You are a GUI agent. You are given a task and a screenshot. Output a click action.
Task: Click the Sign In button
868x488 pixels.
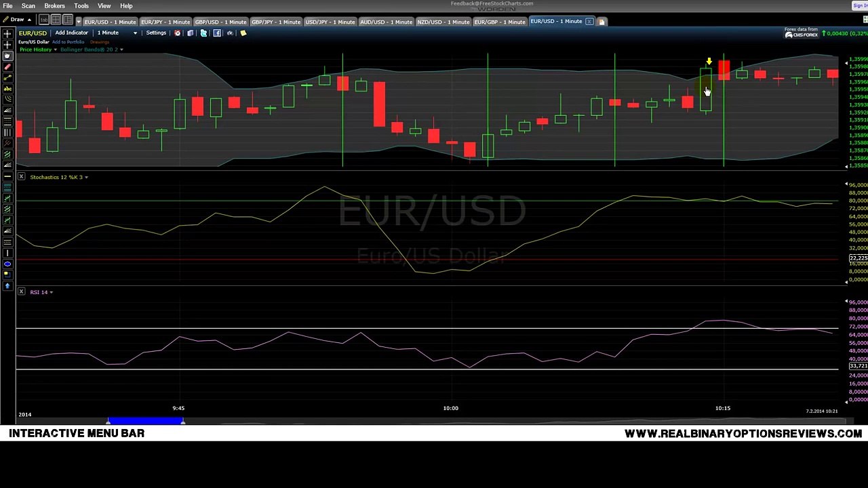tap(860, 5)
